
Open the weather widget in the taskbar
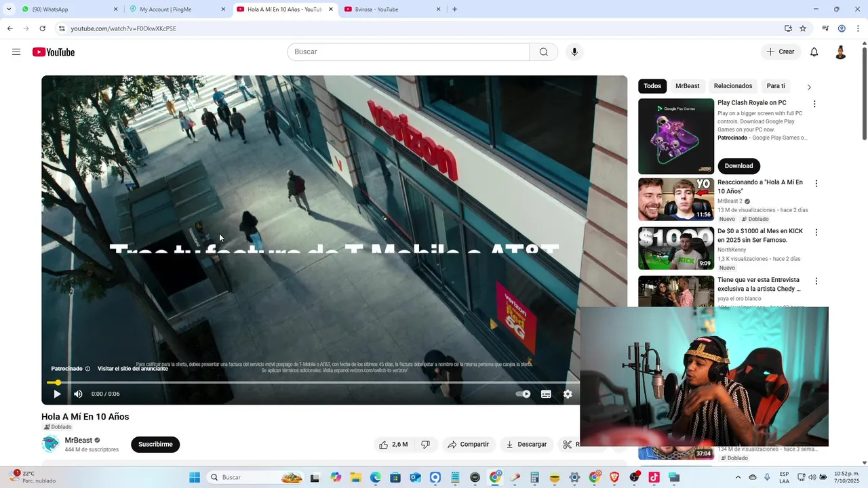(31, 477)
